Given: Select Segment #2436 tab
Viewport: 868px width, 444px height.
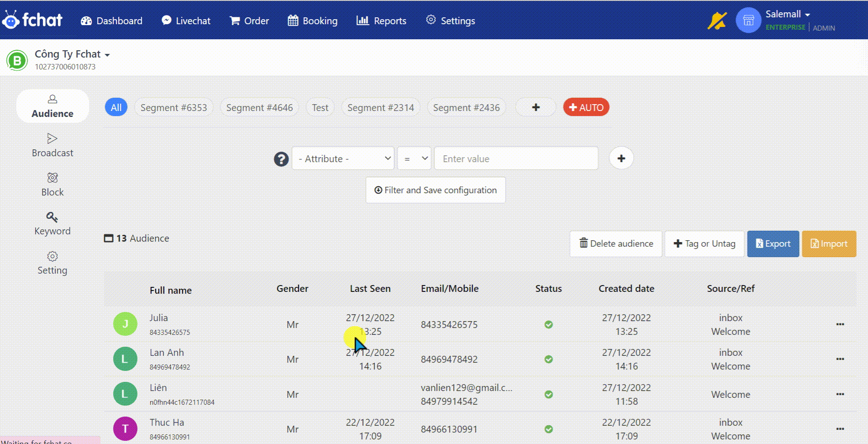Looking at the screenshot, I should coord(466,107).
